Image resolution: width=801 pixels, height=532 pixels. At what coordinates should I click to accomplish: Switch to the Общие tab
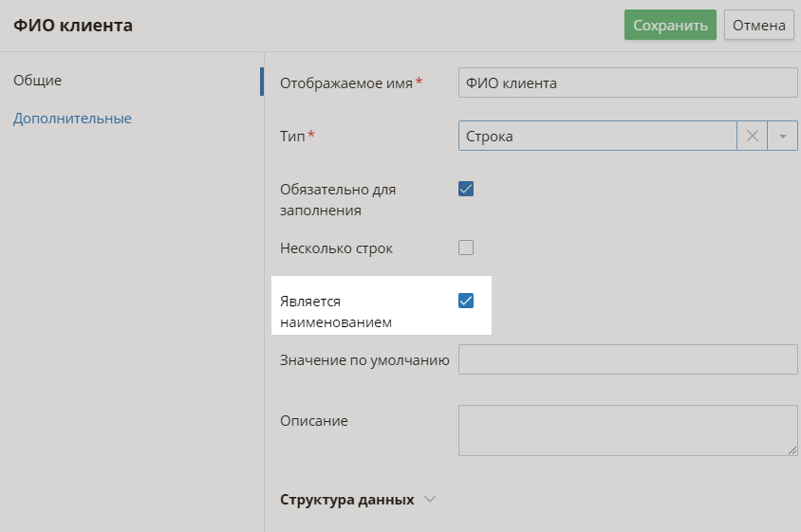[38, 81]
